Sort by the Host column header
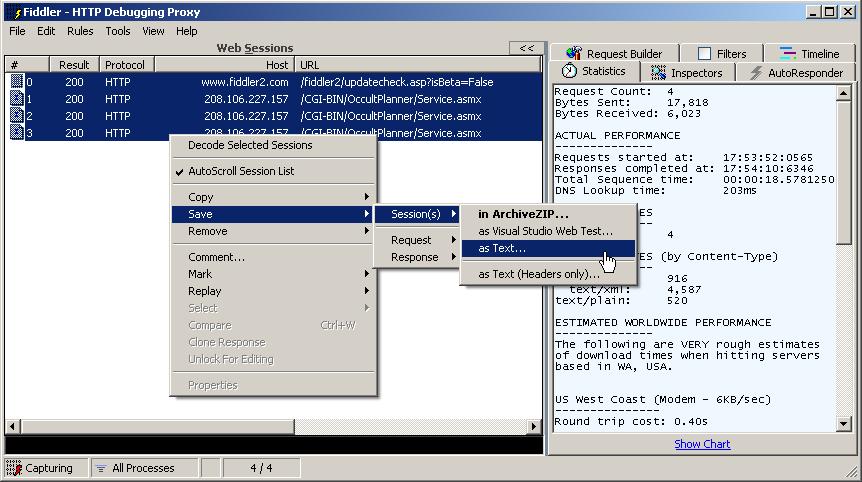The width and height of the screenshot is (862, 482). (224, 65)
